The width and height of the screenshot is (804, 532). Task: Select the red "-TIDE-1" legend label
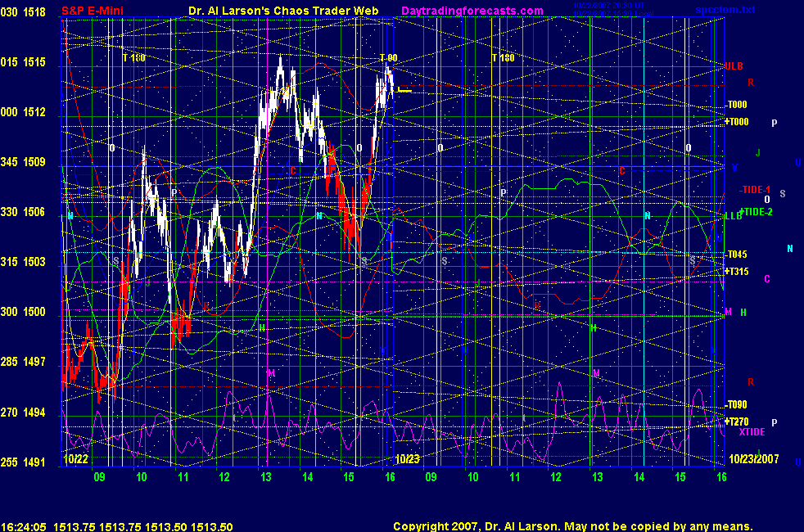click(x=755, y=190)
